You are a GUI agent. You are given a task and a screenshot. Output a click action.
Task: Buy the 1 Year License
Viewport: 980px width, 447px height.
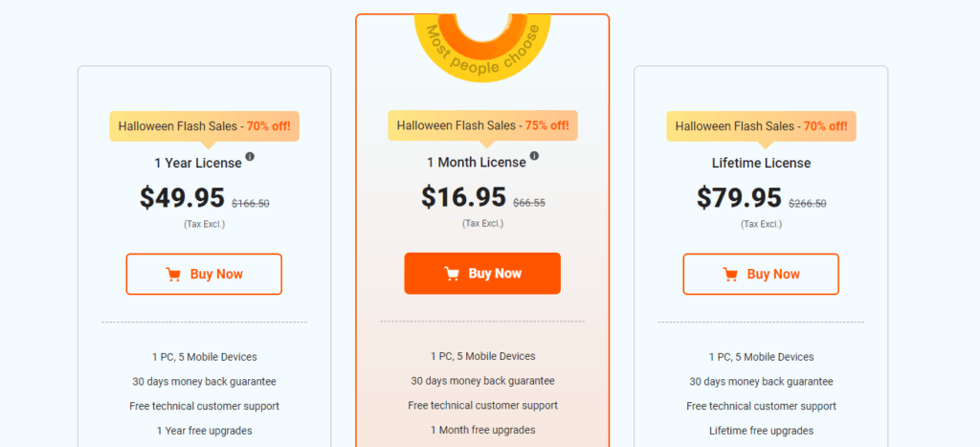tap(204, 274)
